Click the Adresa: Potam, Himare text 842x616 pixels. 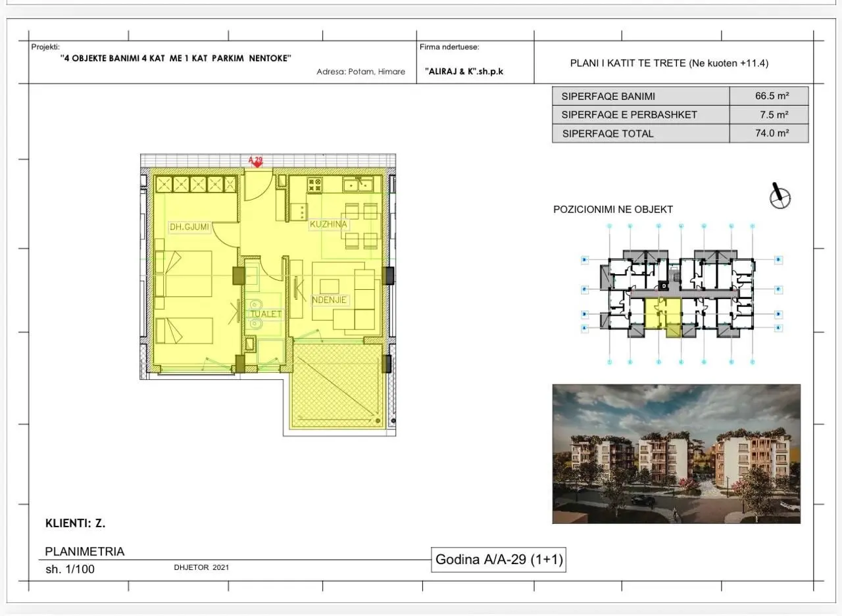coord(361,72)
